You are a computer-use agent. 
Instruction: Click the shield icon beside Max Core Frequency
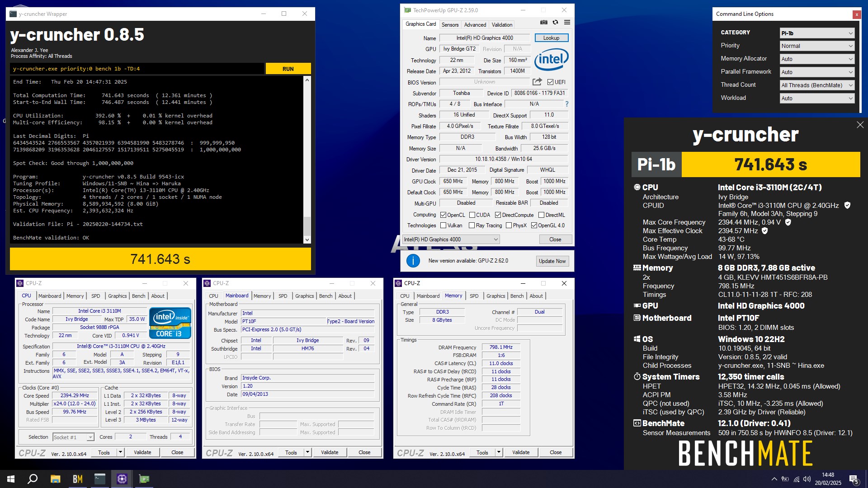[x=788, y=222]
